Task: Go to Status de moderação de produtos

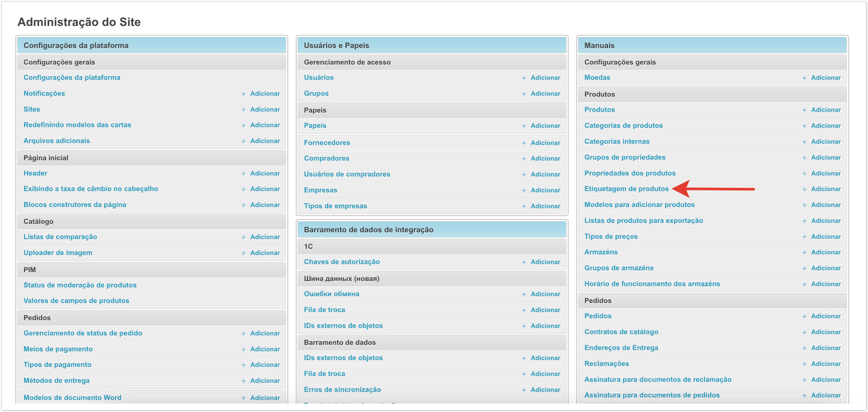Action: [80, 285]
